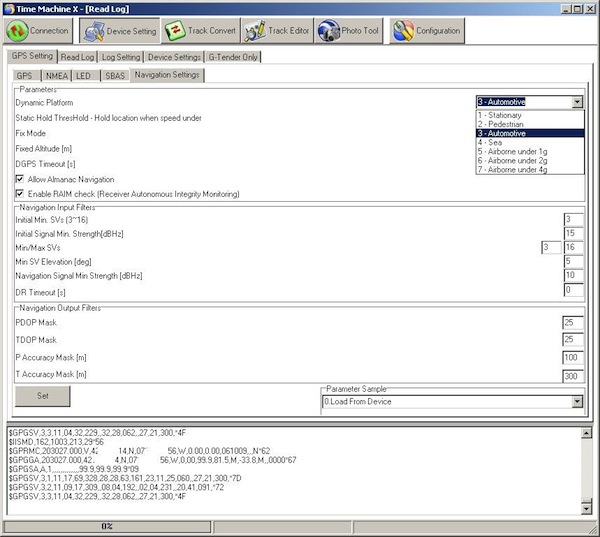The width and height of the screenshot is (600, 537).
Task: Click the TDOP Mask input field
Action: (573, 339)
